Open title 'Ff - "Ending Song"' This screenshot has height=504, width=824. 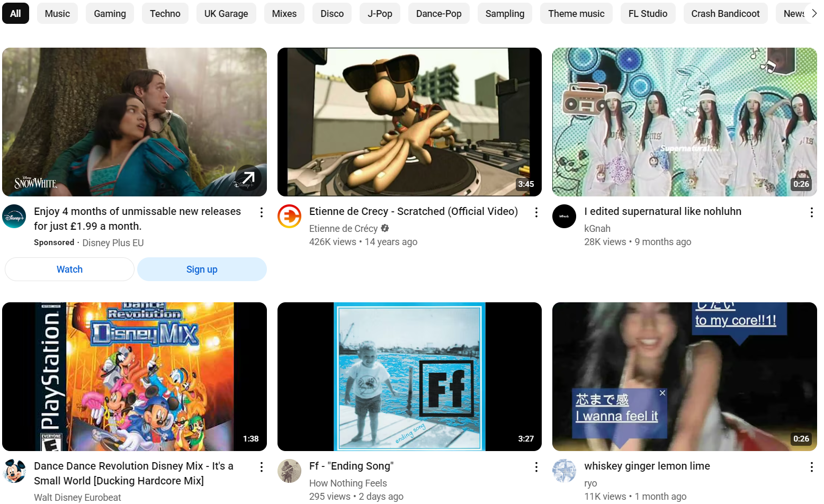352,466
